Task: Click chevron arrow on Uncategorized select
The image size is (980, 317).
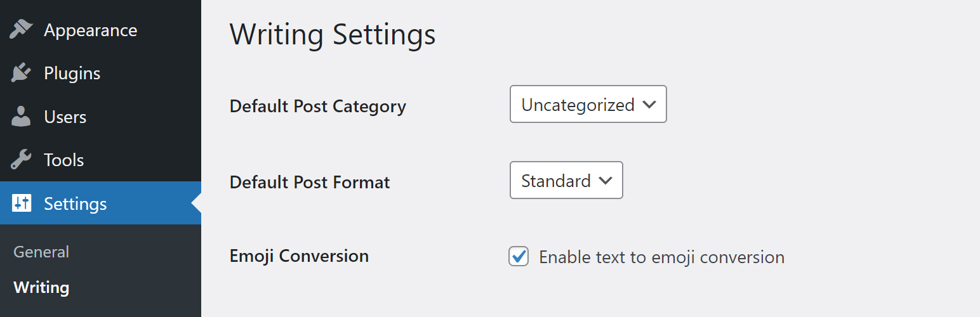Action: pyautogui.click(x=649, y=105)
